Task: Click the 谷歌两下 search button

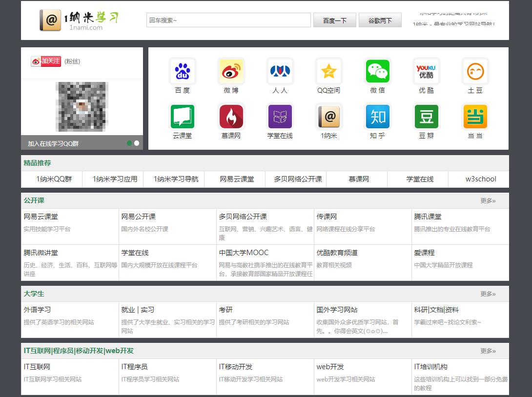Action: 380,20
